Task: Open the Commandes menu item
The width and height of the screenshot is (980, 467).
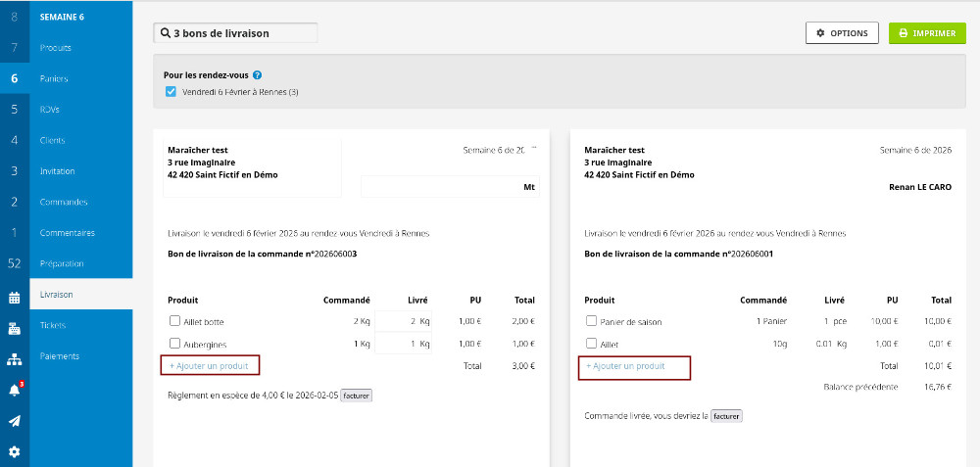Action: [64, 202]
